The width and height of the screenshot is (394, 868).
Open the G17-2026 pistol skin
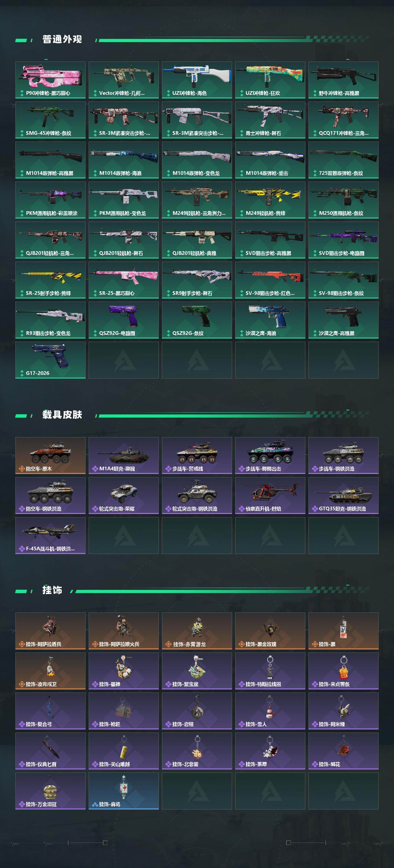pos(50,360)
